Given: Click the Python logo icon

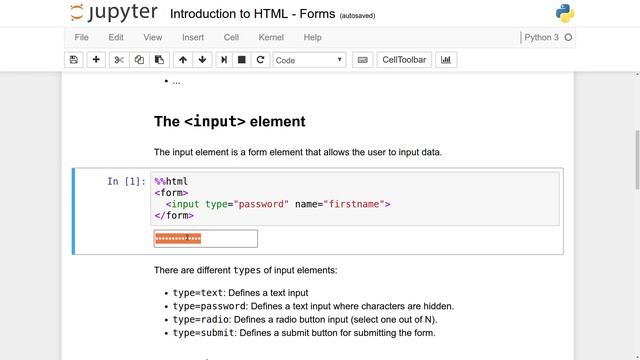Looking at the screenshot, I should 565,13.
